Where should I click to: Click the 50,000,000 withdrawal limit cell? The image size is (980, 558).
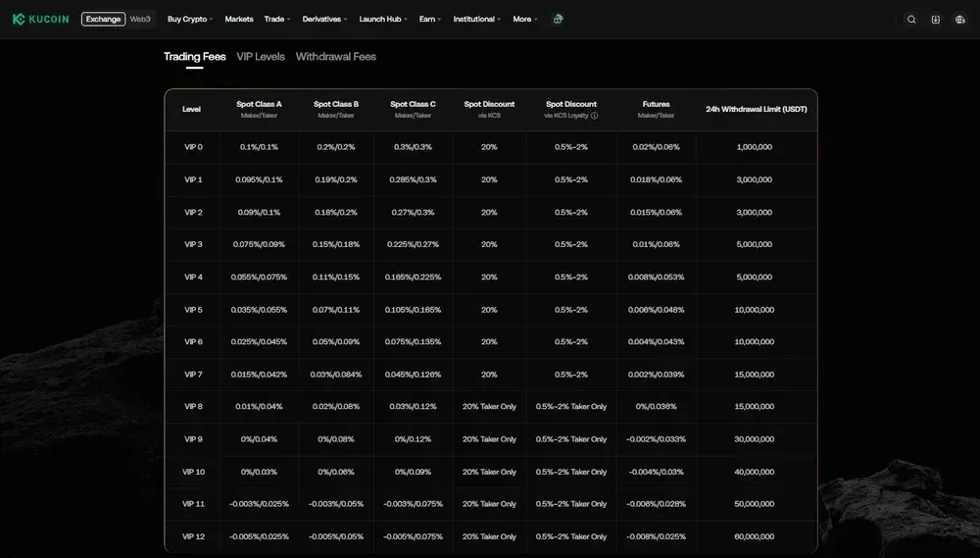coord(755,504)
